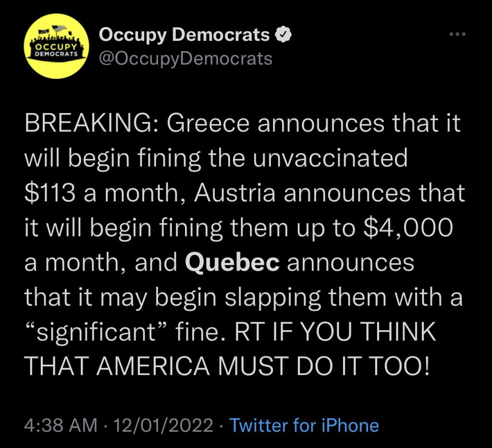Click the word BREAKING in the tweet
Viewport: 492px width, 448px height.
pos(88,123)
